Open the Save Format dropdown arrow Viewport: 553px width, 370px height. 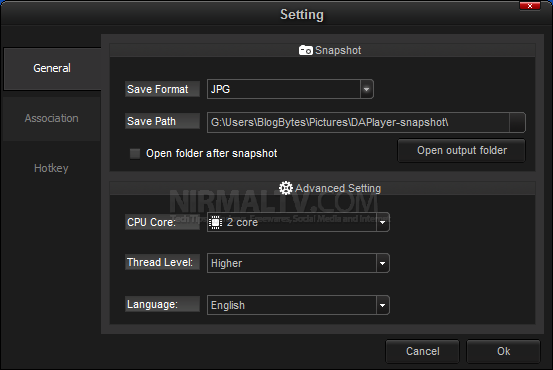(x=366, y=89)
